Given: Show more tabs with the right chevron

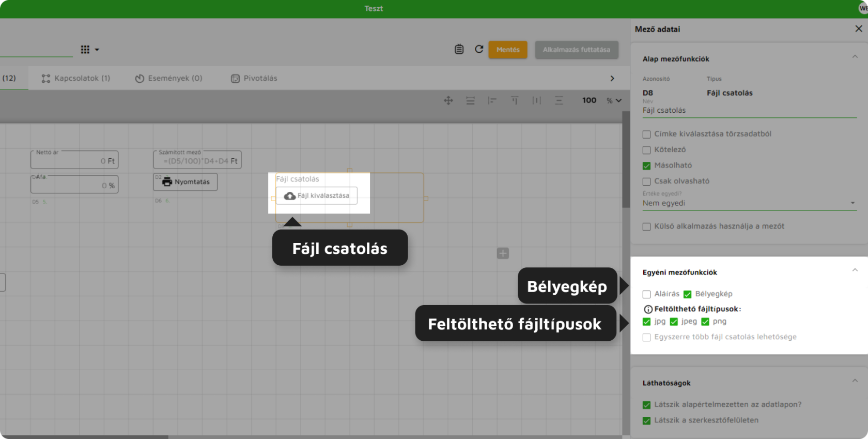Looking at the screenshot, I should pyautogui.click(x=612, y=79).
